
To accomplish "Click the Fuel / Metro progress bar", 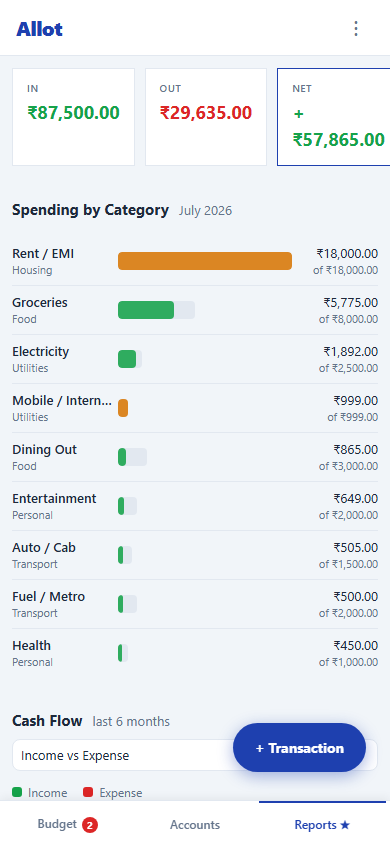I will point(127,604).
